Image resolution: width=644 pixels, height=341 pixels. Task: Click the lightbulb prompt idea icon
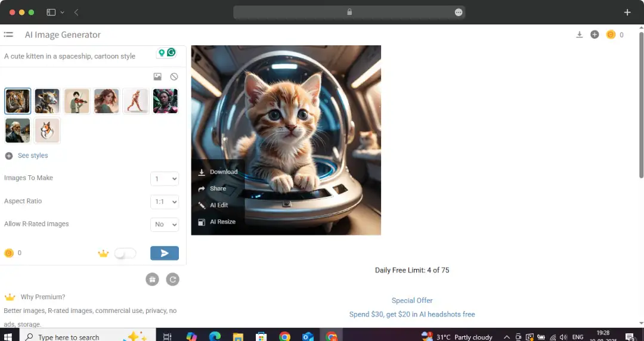[162, 52]
